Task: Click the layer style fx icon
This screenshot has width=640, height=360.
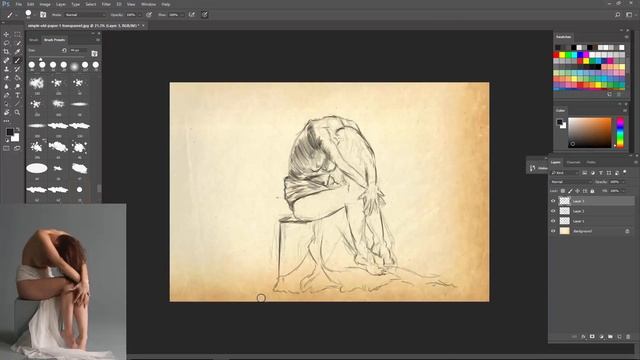Action: pos(583,337)
